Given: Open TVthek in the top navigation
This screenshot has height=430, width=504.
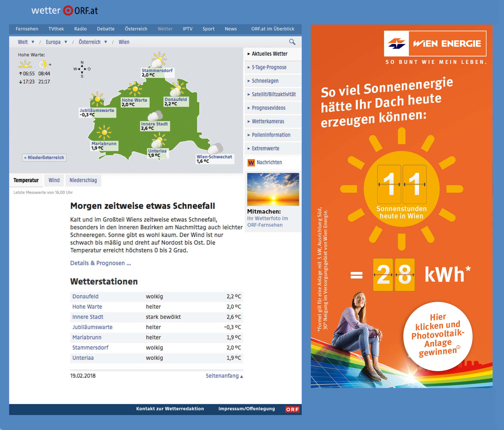Looking at the screenshot, I should (x=56, y=29).
